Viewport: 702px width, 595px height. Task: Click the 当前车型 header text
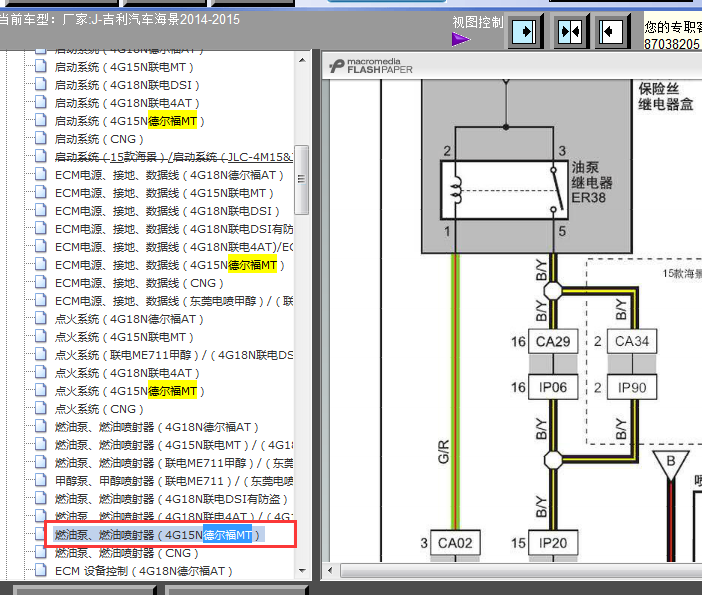[x=120, y=20]
